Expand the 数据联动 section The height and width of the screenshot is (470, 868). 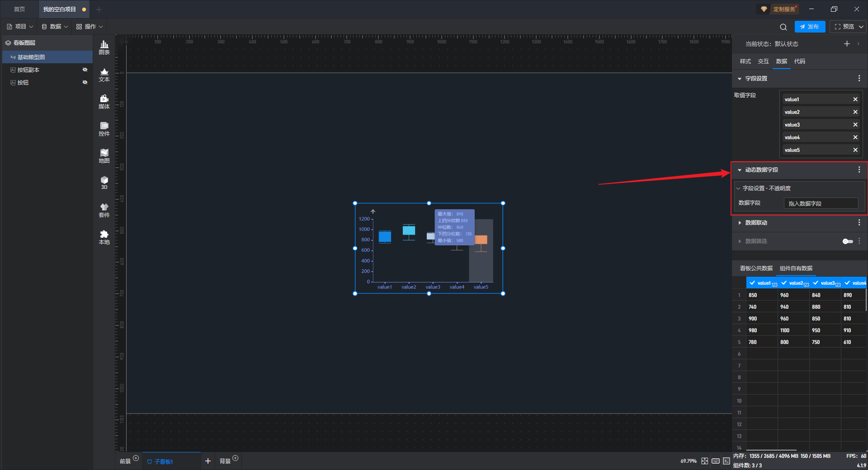click(740, 223)
